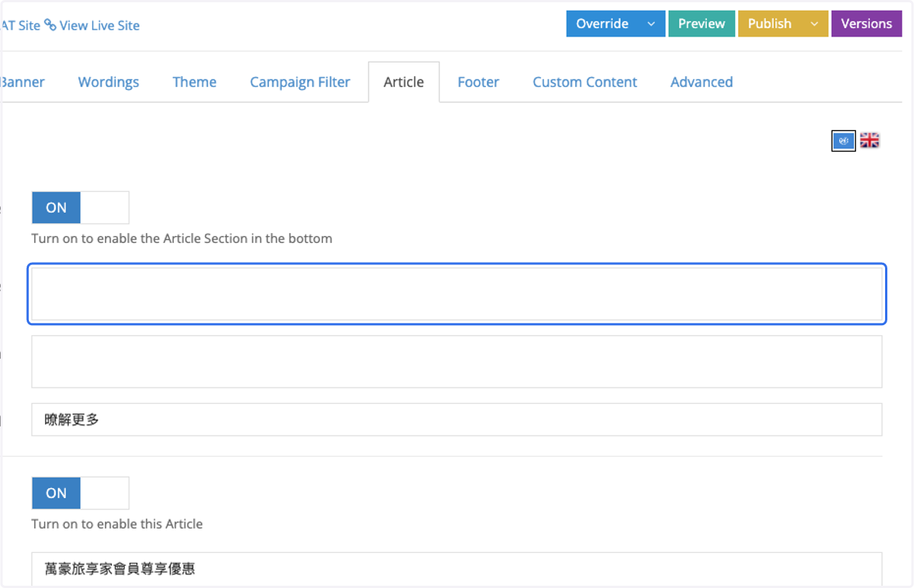Switch to the Advanced tab

pos(701,82)
